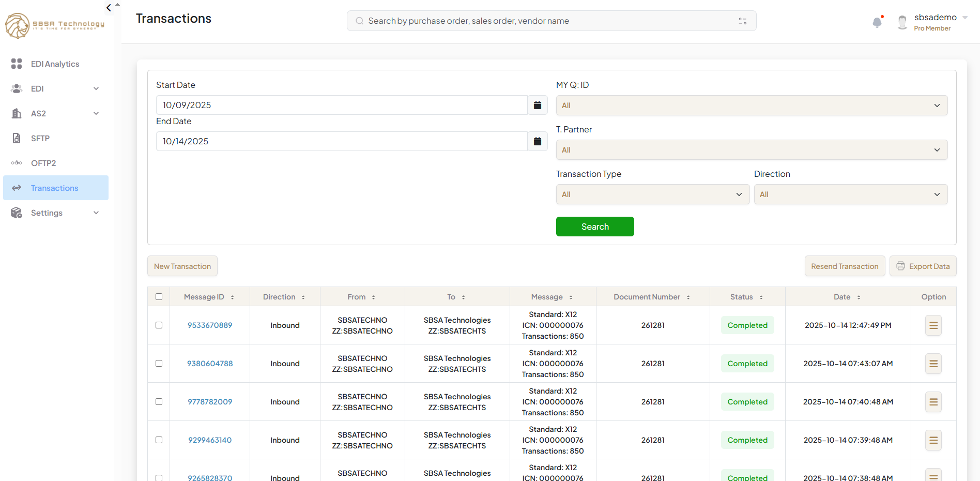Screen dimensions: 980x481
Task: Click Completed status of message 9533670889
Action: (747, 325)
